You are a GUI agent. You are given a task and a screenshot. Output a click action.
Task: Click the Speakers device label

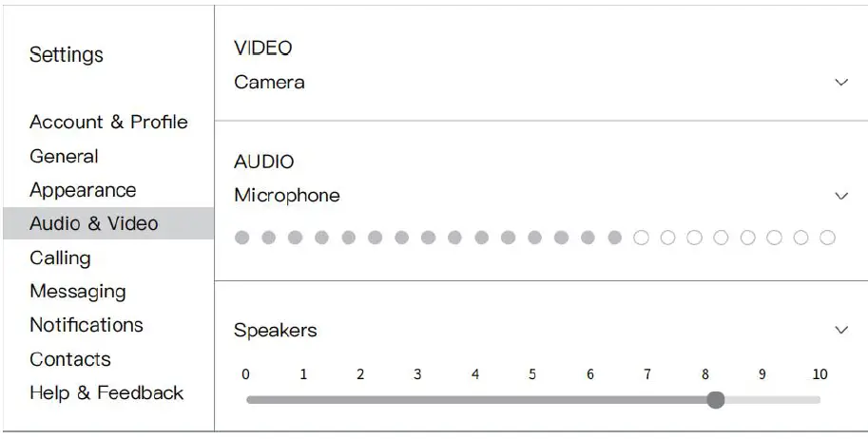click(276, 331)
